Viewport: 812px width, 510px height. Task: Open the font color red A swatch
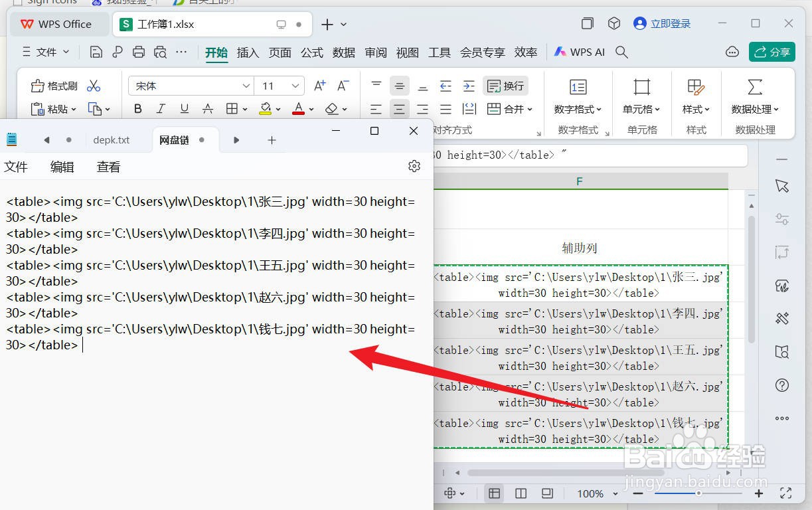(298, 109)
